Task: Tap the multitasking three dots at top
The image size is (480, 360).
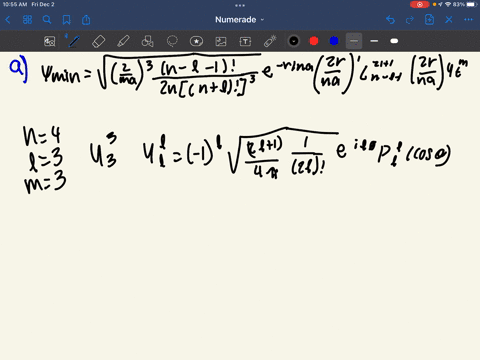Action: (x=240, y=5)
